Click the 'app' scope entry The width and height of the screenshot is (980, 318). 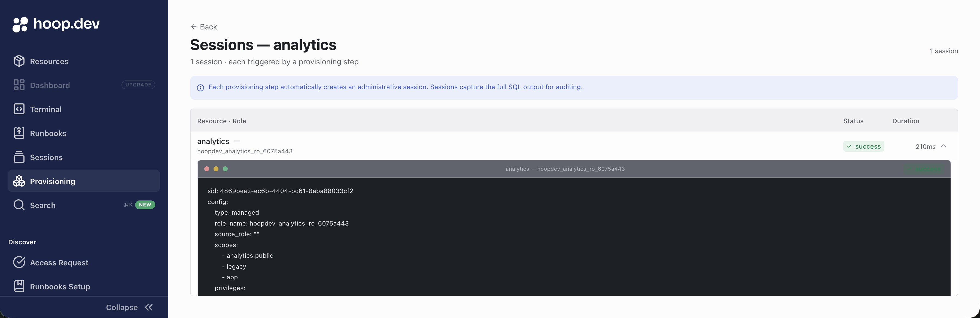(x=230, y=277)
